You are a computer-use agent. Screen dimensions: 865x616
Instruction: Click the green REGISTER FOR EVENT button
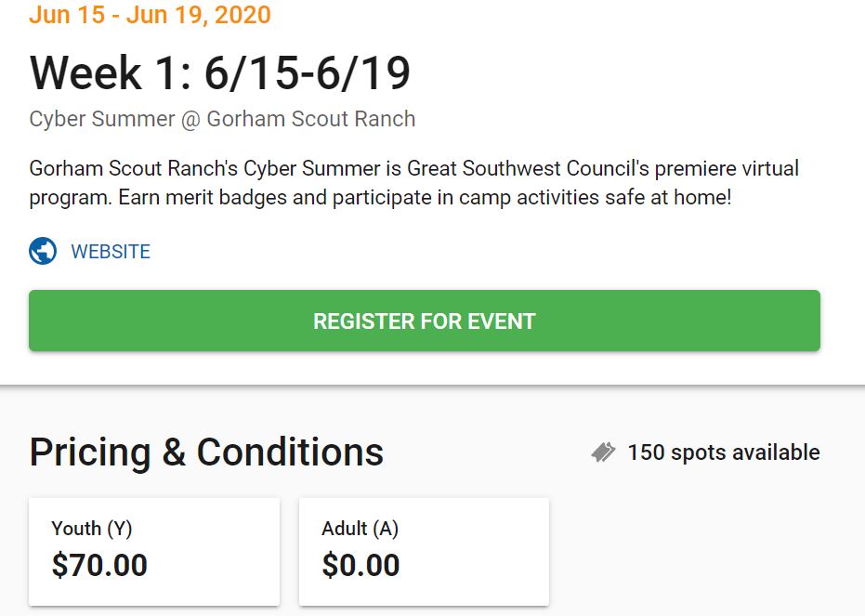(x=425, y=321)
